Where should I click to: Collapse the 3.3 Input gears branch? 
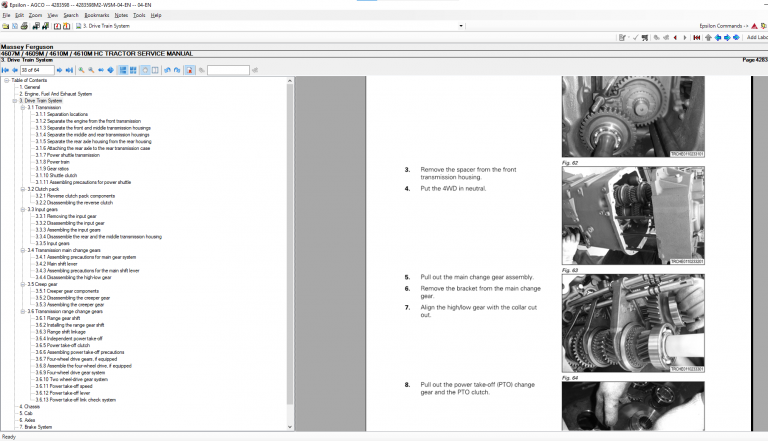[x=23, y=210]
